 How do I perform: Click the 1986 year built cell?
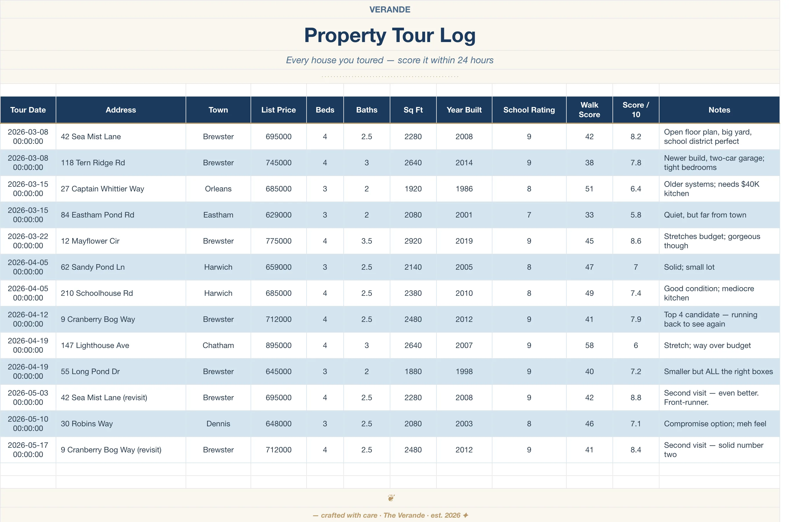[464, 189]
